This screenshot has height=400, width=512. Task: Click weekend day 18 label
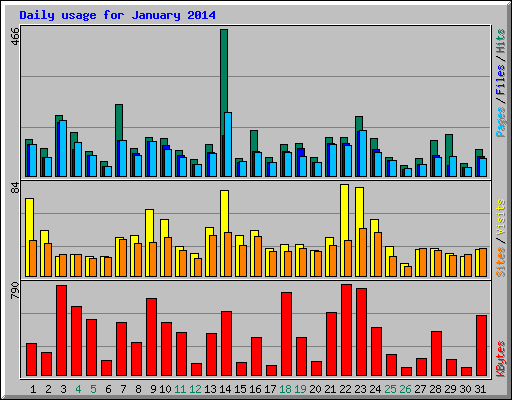(x=285, y=389)
